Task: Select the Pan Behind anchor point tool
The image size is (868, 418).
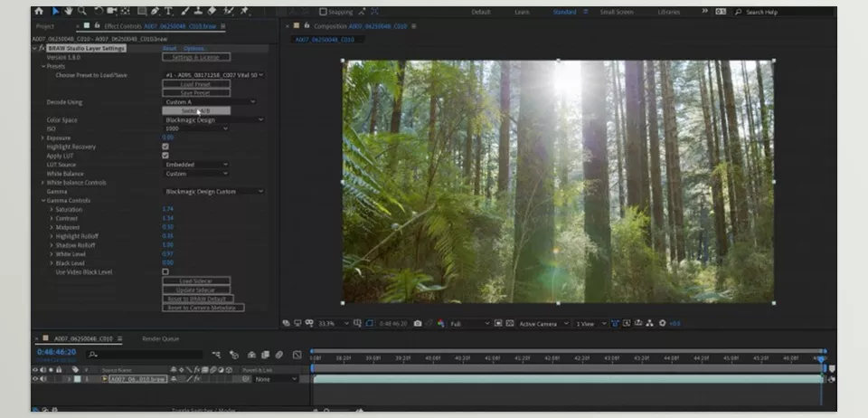Action: [x=125, y=11]
